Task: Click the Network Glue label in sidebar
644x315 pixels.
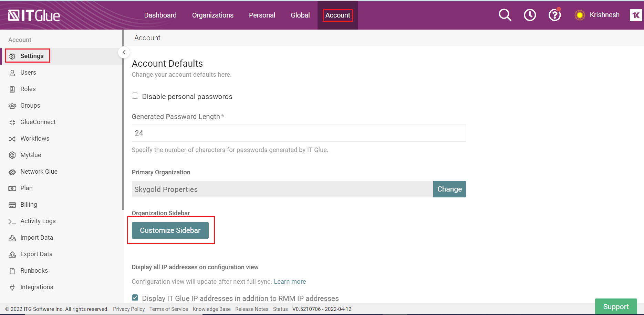Action: (39, 172)
